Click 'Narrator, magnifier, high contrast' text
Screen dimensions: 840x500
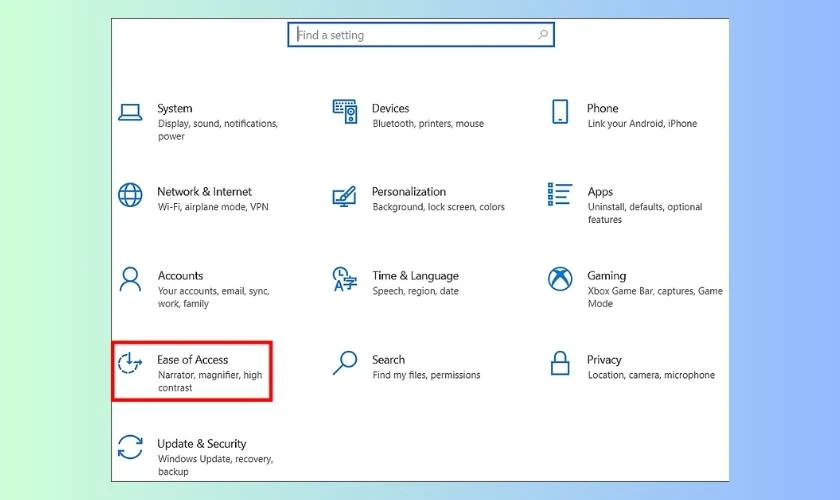click(210, 381)
